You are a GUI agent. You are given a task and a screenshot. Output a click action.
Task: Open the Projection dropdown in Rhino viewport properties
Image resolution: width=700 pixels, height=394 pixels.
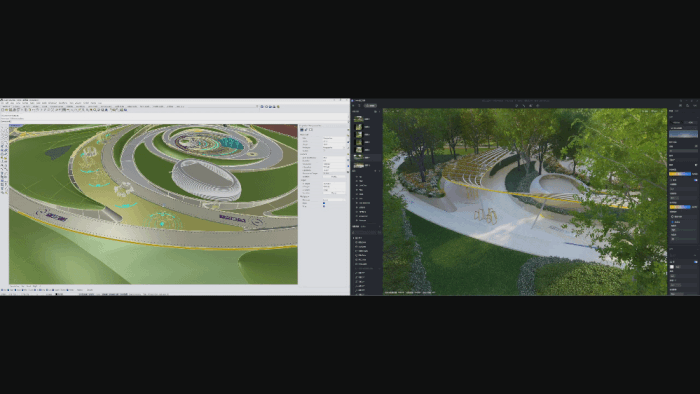(334, 147)
